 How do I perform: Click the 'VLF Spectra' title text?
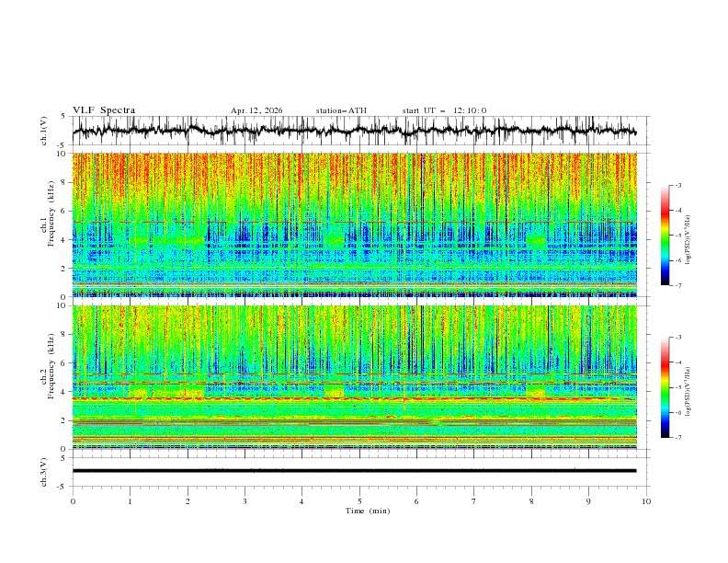(x=104, y=110)
